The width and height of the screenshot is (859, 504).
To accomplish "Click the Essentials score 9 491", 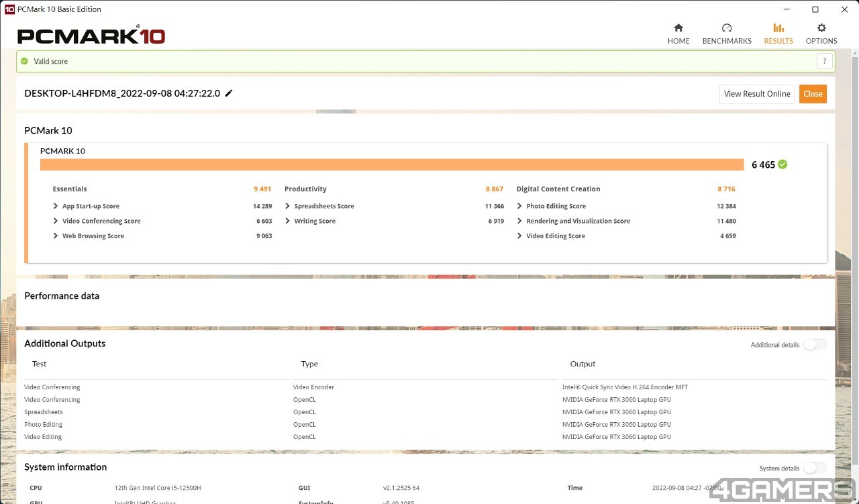I will pos(262,189).
